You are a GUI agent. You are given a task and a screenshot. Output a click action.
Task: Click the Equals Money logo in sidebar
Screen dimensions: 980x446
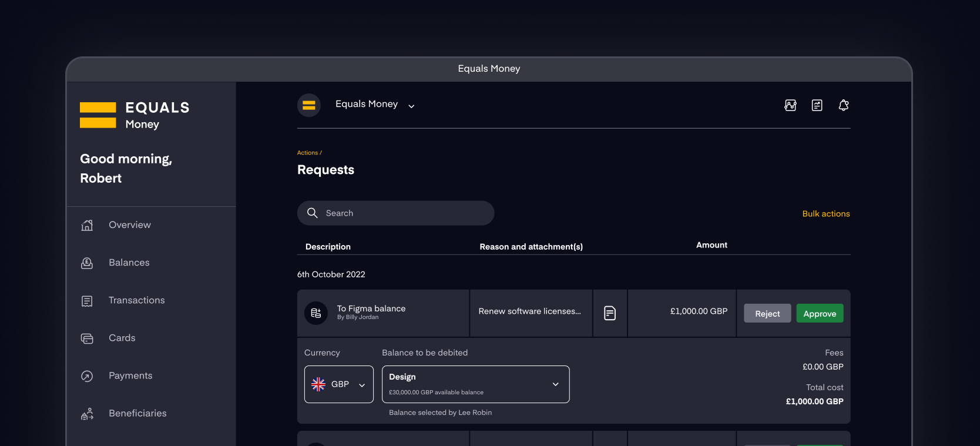click(135, 115)
